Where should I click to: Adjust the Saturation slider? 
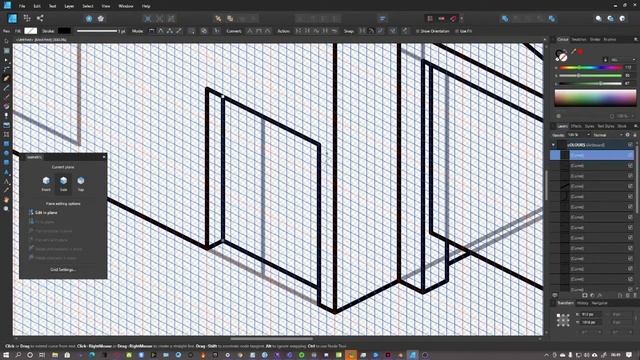click(x=591, y=76)
